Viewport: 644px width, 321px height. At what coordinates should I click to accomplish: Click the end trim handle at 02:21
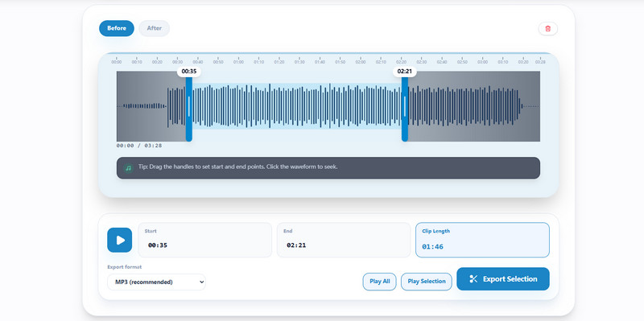pos(405,107)
